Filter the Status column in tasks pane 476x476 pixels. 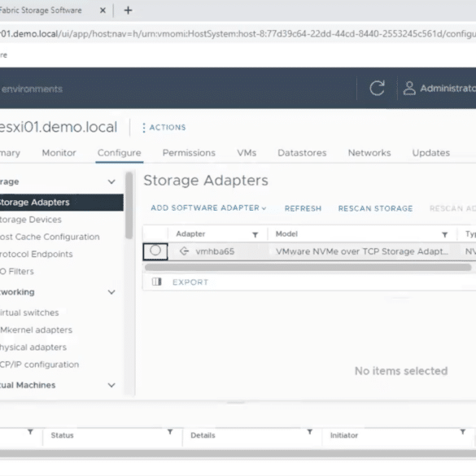click(170, 432)
